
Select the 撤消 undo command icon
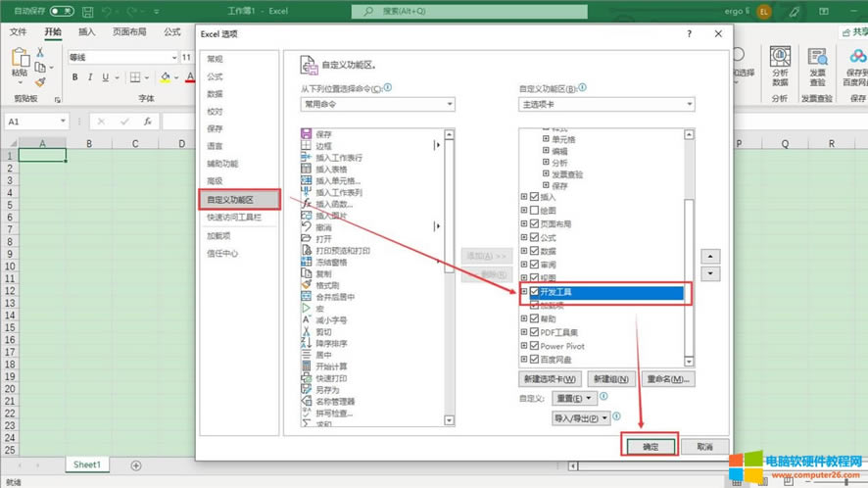(306, 226)
